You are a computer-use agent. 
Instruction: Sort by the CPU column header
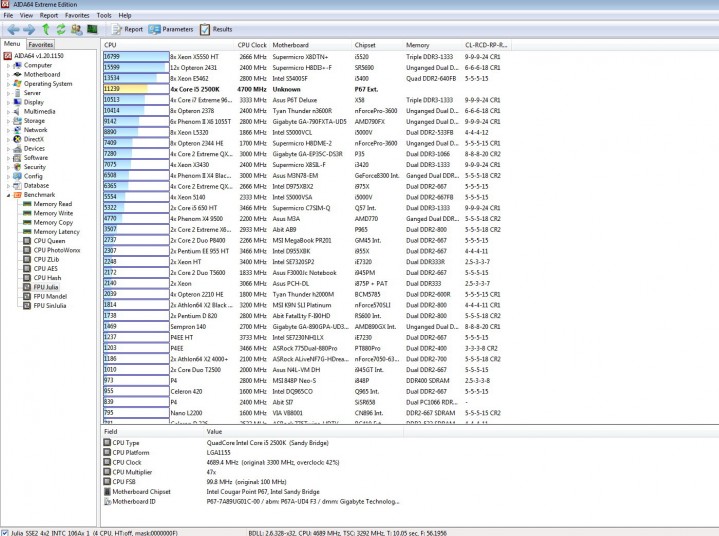pyautogui.click(x=167, y=45)
